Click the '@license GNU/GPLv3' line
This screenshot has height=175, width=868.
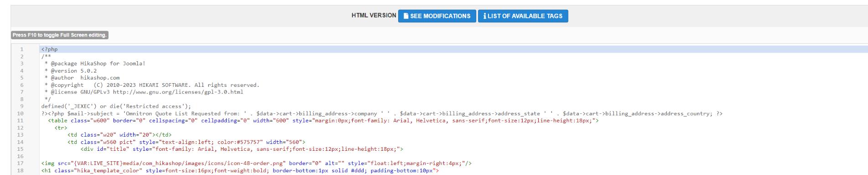(x=144, y=92)
